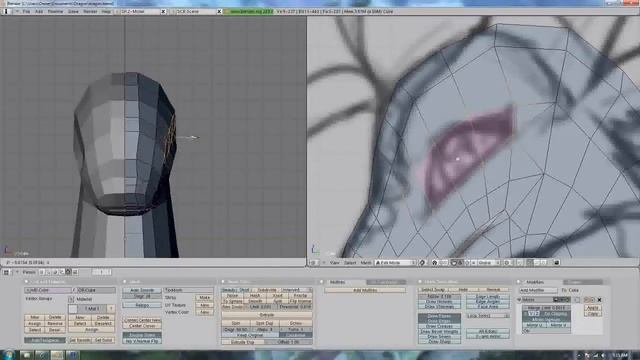Open the Mesh menu in the 3D view header
The height and width of the screenshot is (360, 640).
point(366,263)
